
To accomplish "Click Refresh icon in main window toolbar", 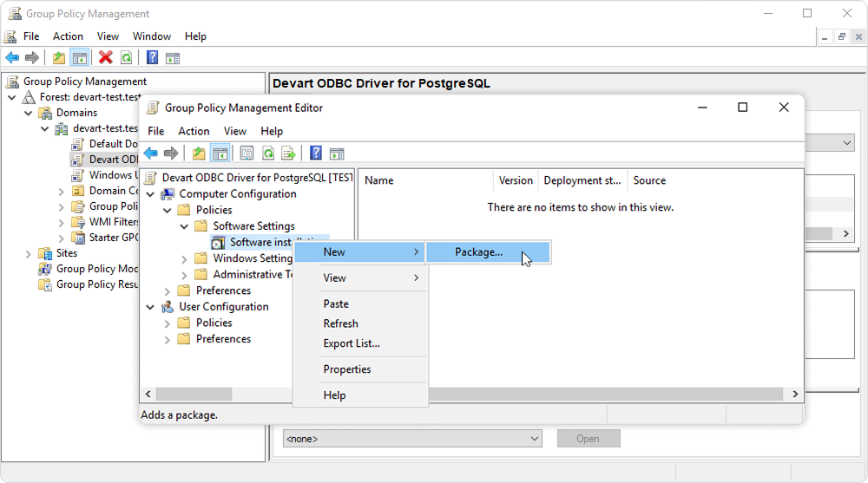I will (x=126, y=57).
